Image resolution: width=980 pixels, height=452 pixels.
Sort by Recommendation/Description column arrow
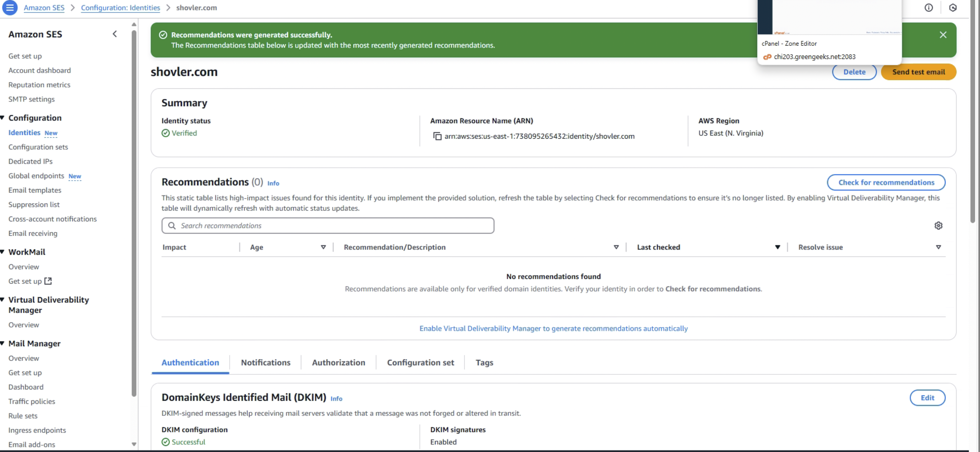[616, 247]
